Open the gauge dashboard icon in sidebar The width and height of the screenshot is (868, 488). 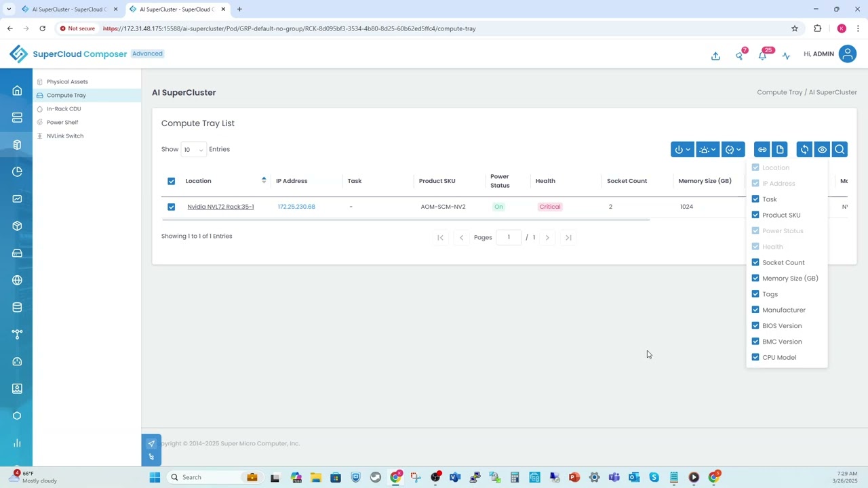coord(17,362)
